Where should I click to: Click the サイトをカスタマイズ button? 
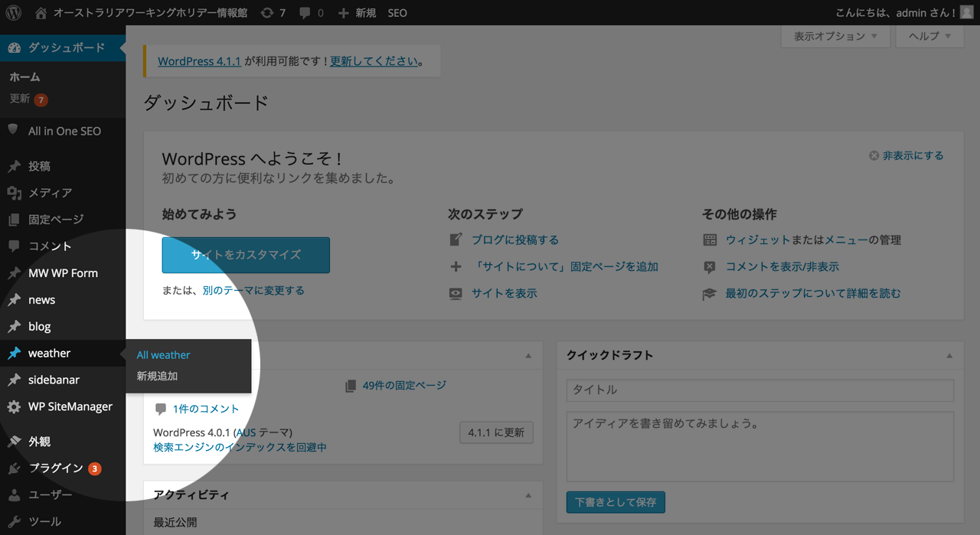246,255
